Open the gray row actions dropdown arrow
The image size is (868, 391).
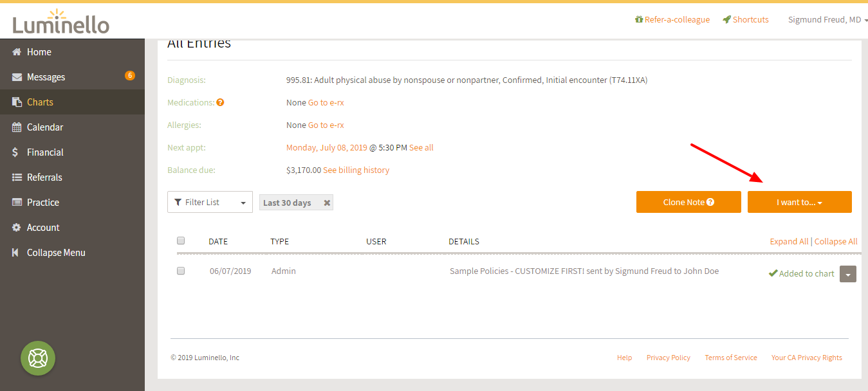(848, 274)
